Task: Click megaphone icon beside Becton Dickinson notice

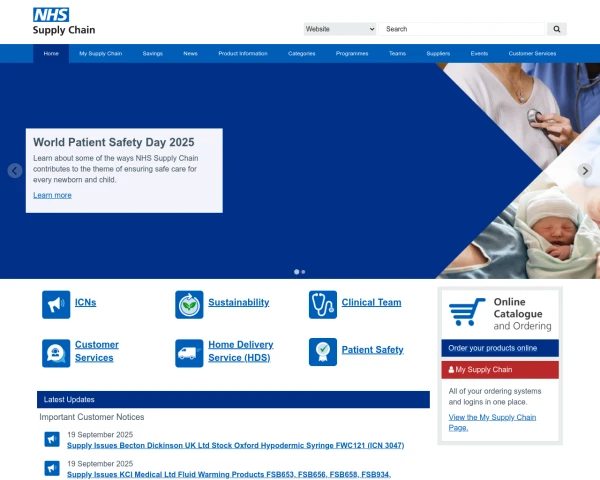Action: [x=52, y=439]
